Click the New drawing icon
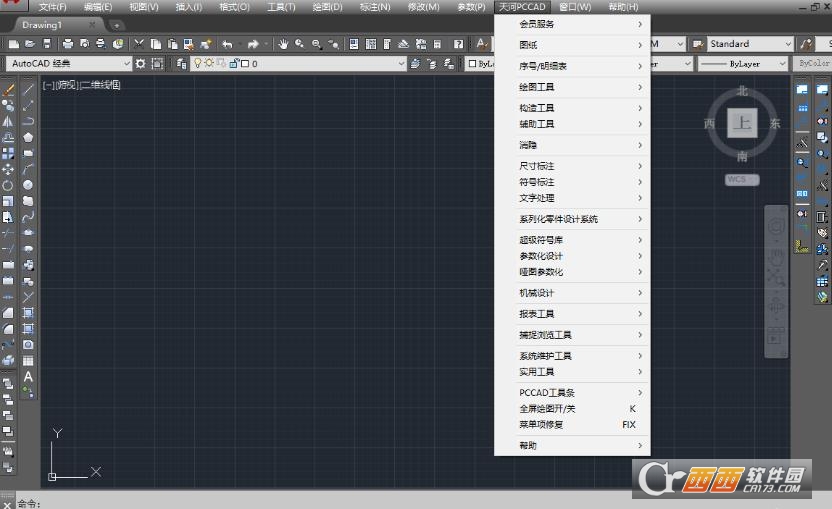This screenshot has height=509, width=832. [14, 44]
